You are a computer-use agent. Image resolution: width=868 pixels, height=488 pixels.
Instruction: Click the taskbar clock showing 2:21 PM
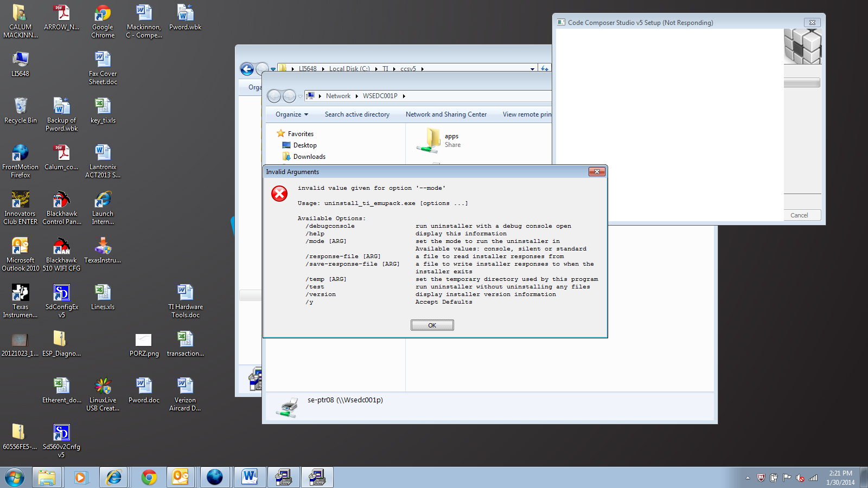coord(840,478)
